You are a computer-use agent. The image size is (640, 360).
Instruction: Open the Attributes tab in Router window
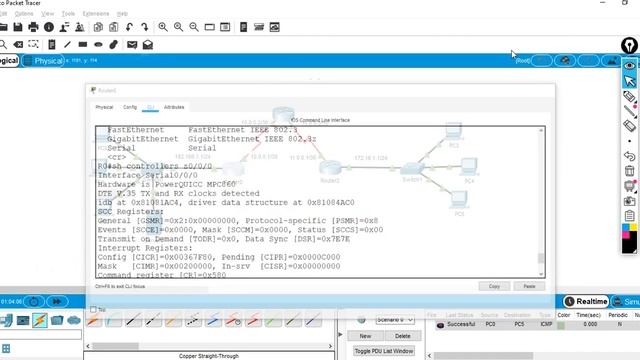click(x=174, y=107)
